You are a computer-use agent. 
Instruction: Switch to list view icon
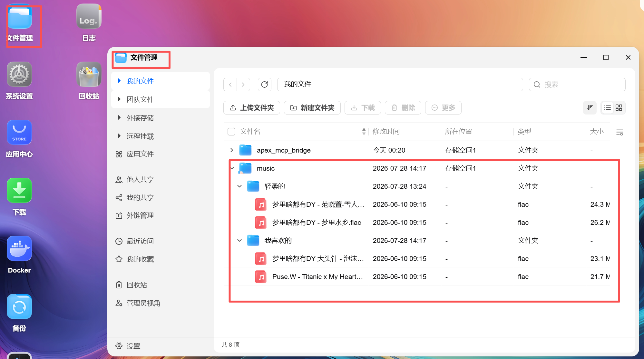coord(608,108)
